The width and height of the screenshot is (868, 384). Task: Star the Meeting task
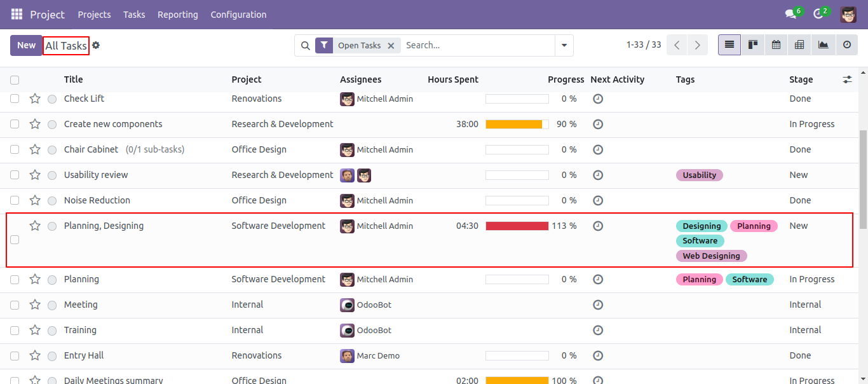tap(35, 305)
